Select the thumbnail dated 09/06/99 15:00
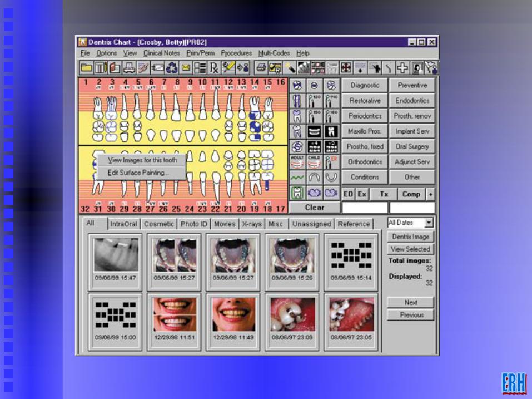This screenshot has height=399, width=532. coord(116,322)
